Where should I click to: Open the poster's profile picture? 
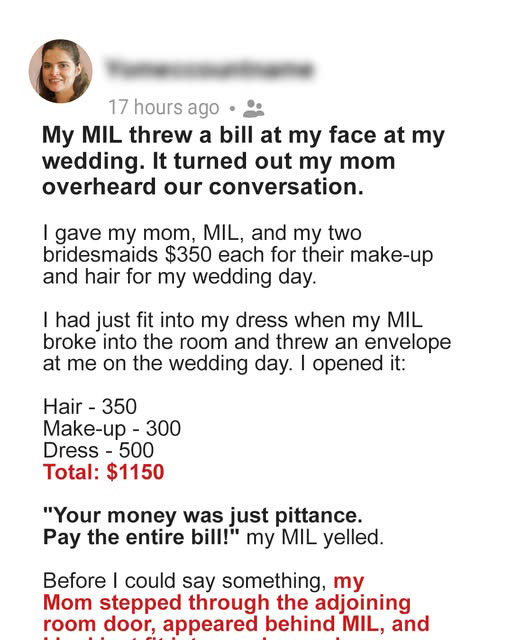tap(60, 71)
